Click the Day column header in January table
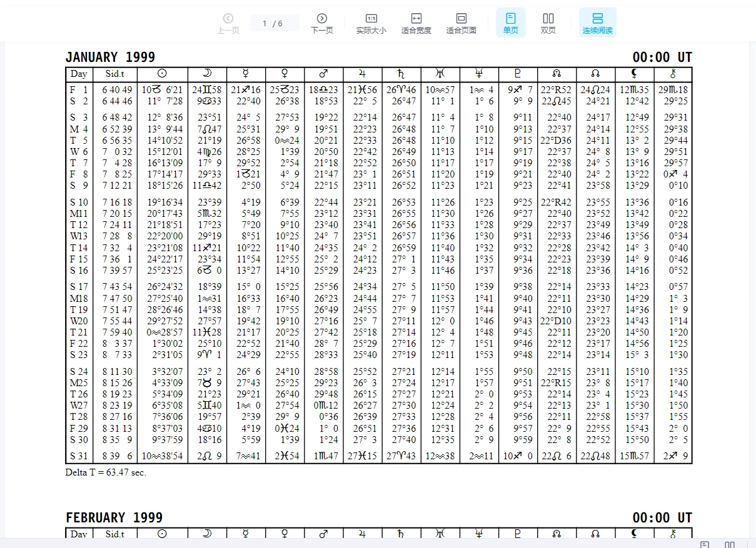The image size is (756, 548). (x=79, y=74)
